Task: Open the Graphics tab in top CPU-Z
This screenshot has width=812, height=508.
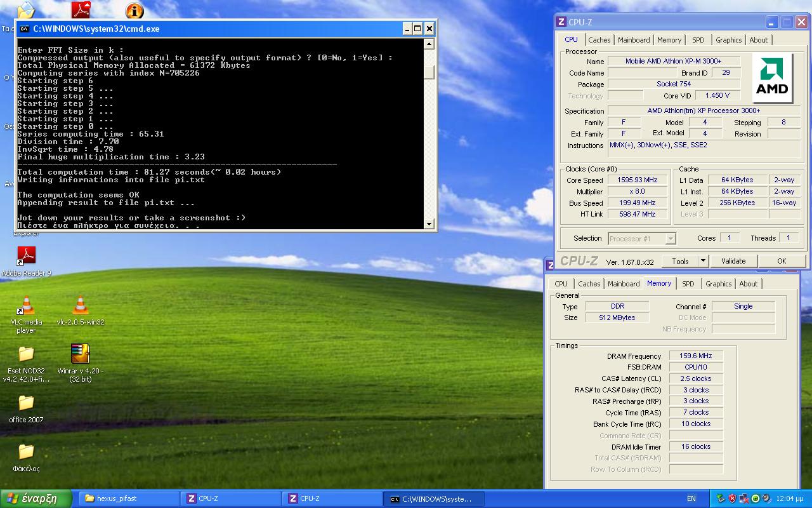Action: tap(728, 40)
